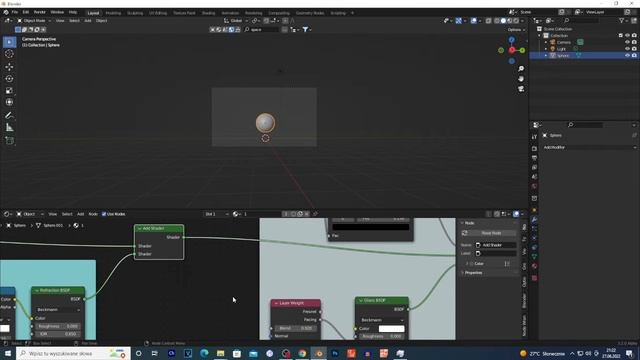Click the outliner filter funnel icon

621,20
